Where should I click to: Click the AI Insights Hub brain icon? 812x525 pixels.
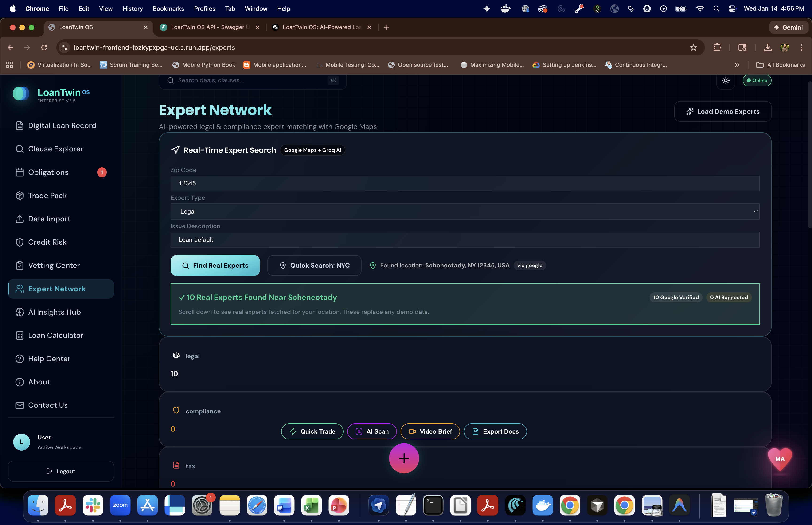tap(20, 312)
